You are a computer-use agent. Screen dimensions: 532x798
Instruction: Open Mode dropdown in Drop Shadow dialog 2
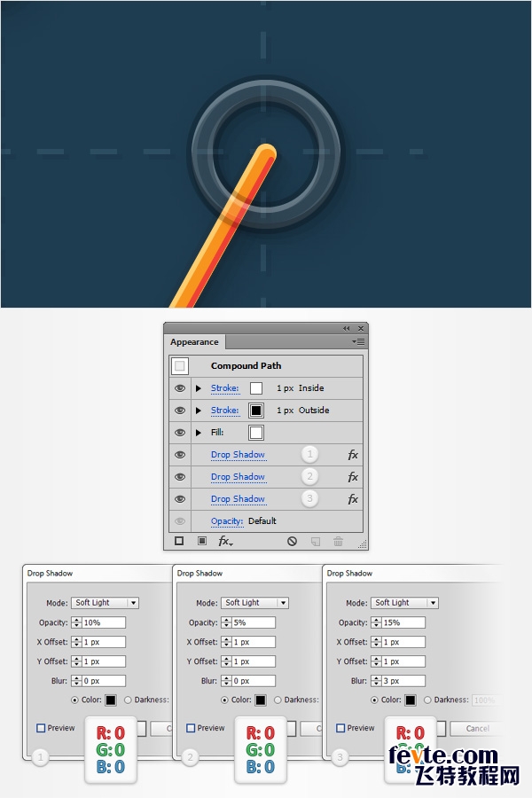coord(254,603)
